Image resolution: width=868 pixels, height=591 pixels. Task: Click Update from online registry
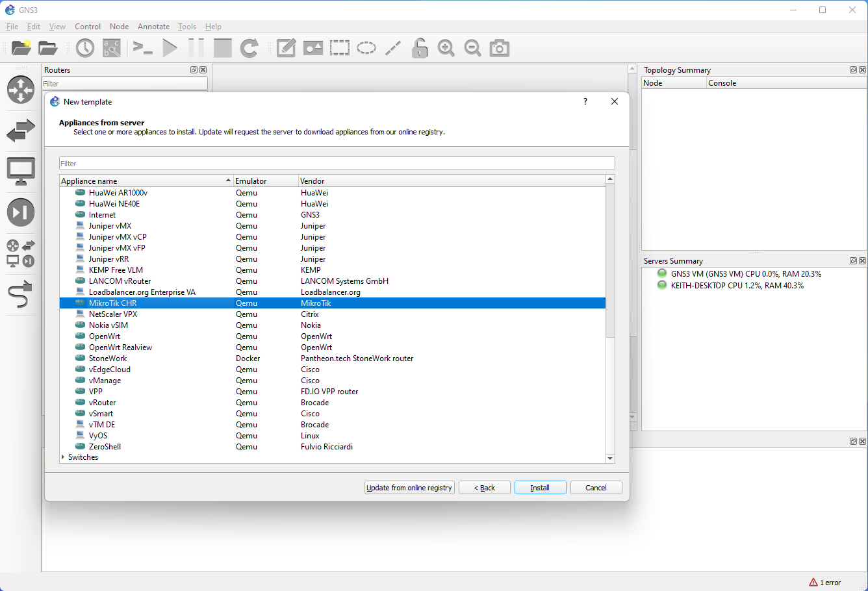click(x=409, y=487)
